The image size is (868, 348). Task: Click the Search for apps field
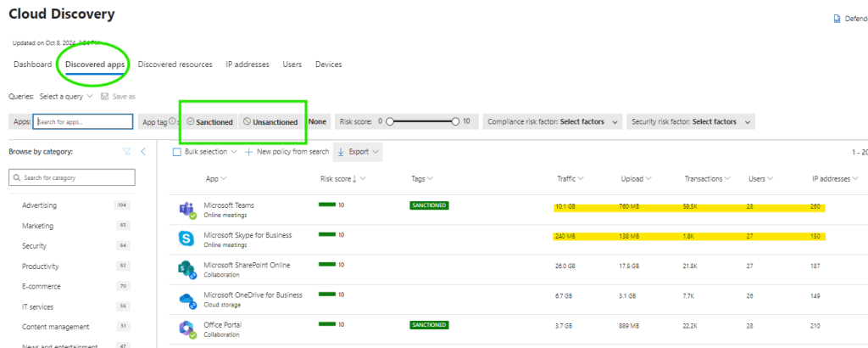(x=83, y=122)
